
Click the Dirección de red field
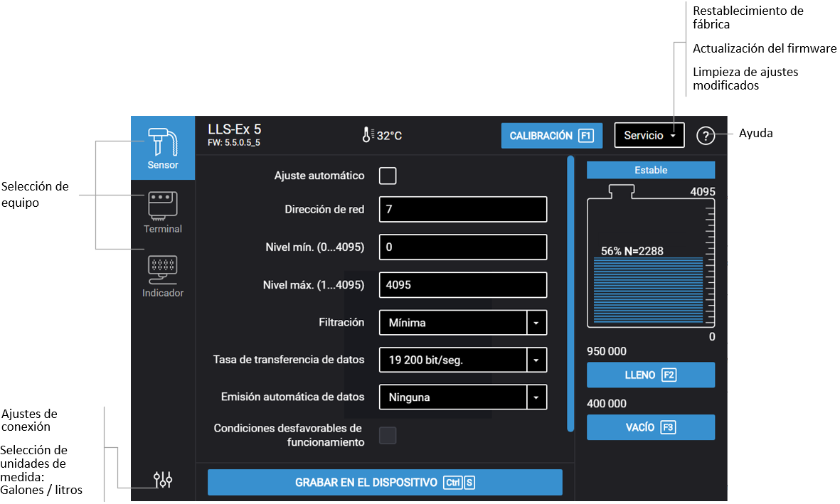(462, 210)
